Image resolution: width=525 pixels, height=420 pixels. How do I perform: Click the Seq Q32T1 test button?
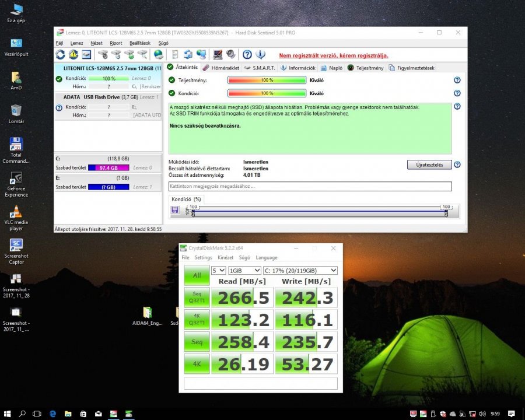click(197, 297)
